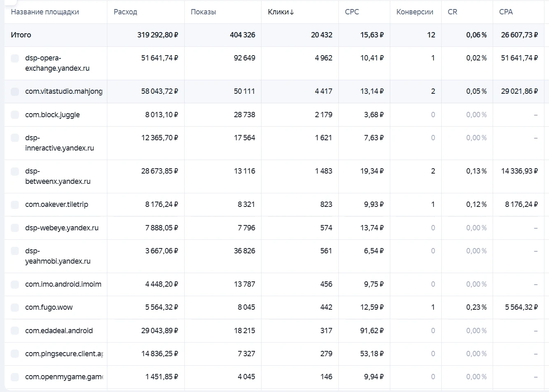Select the com.edadeal.android site name

click(x=59, y=331)
